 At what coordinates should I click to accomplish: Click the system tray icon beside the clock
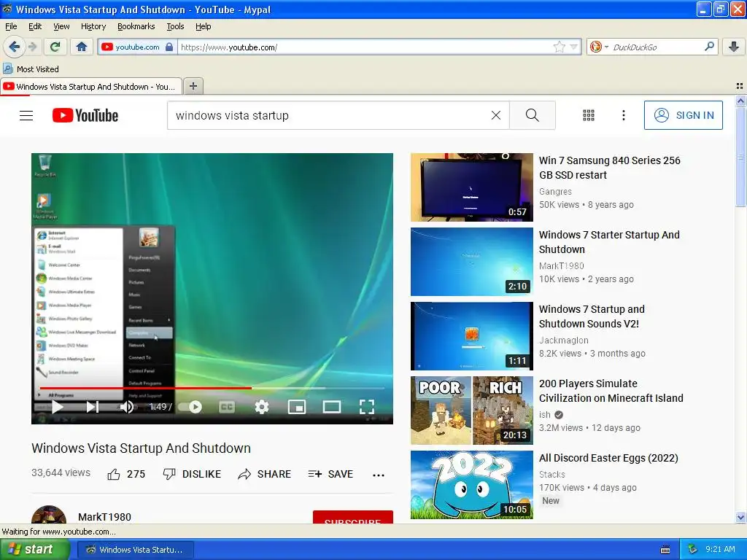pos(693,549)
